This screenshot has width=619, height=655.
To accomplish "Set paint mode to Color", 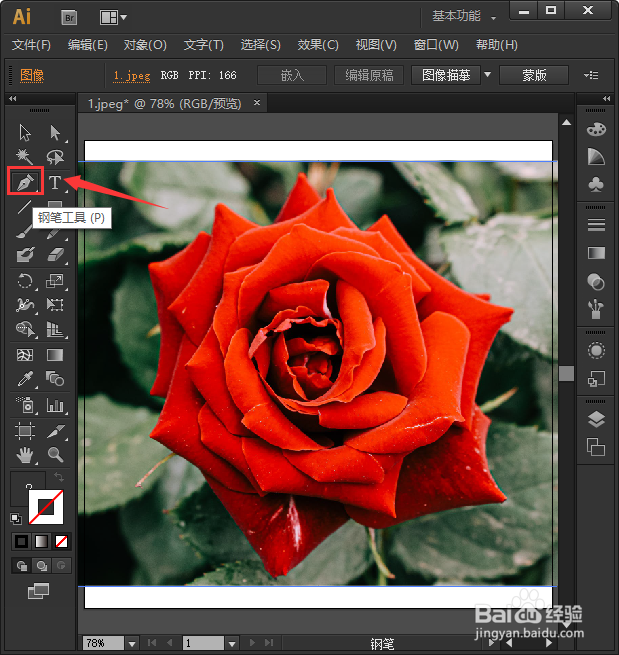I will pyautogui.click(x=22, y=541).
